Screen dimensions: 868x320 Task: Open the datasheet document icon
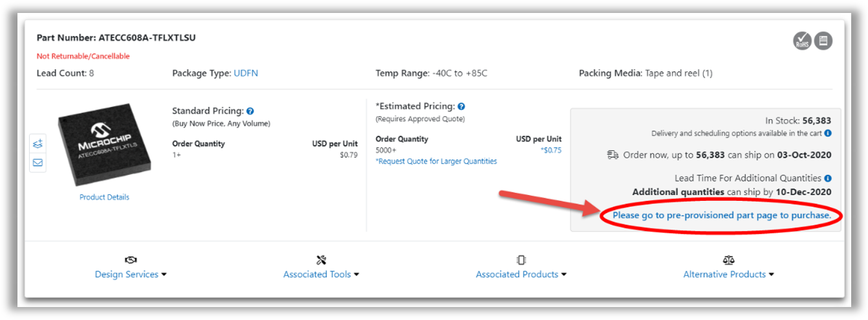(823, 41)
